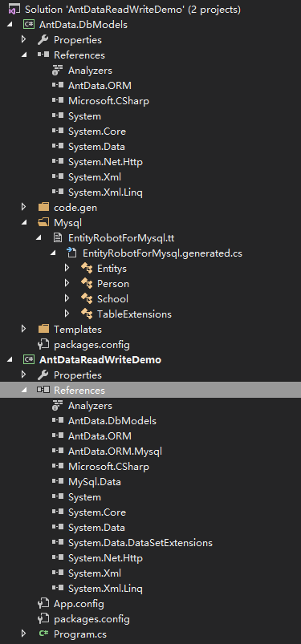Collapse the AntDataReadWriteDemo project node
The image size is (301, 644).
pos(10,360)
